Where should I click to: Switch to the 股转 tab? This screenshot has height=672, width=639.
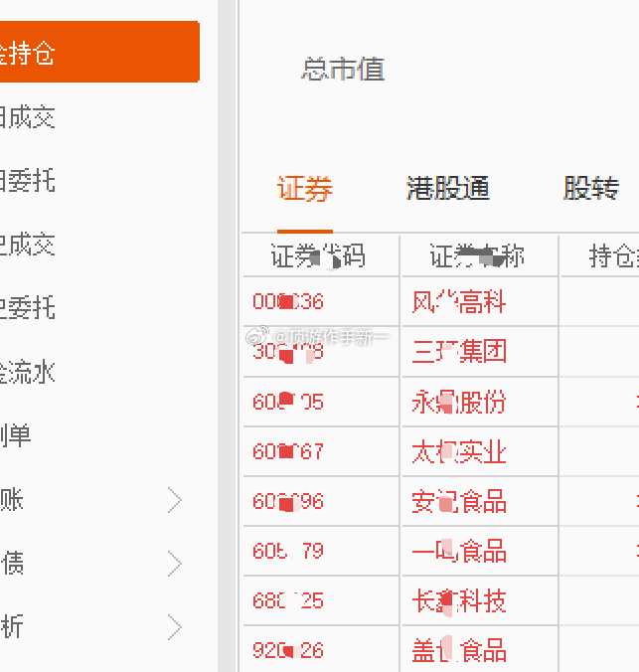pyautogui.click(x=591, y=188)
